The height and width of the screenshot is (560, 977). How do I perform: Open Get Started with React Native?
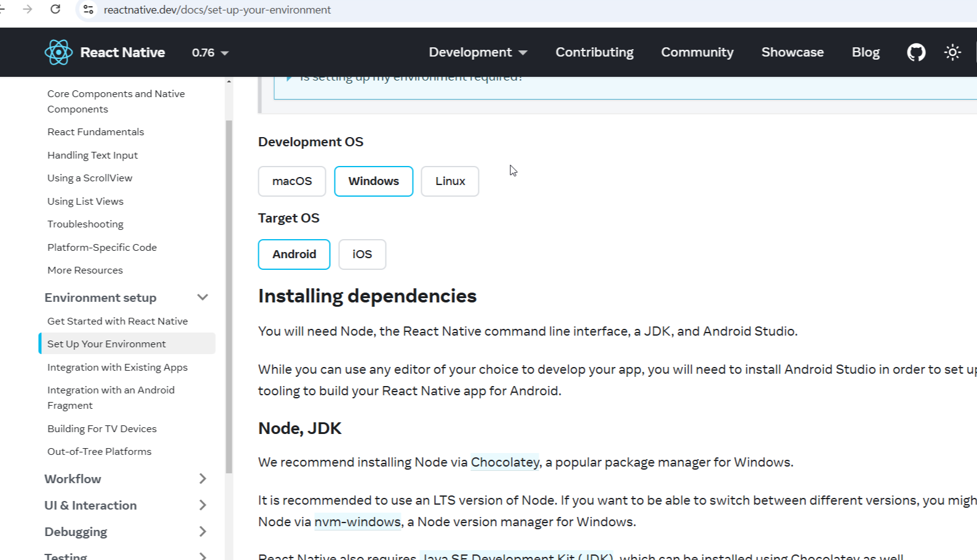point(117,321)
